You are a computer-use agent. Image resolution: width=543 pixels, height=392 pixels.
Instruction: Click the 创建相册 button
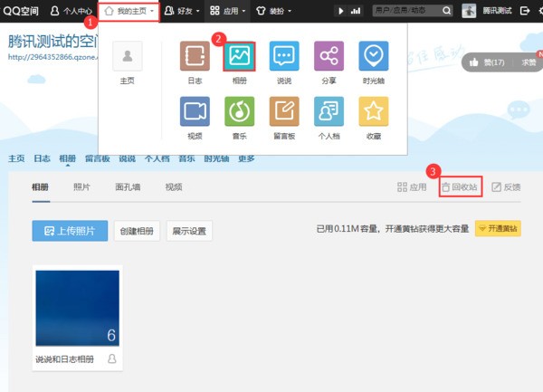pos(137,231)
